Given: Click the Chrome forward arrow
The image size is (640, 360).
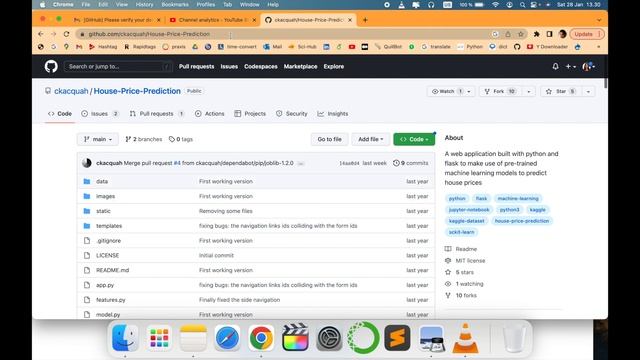Looking at the screenshot, I should point(53,34).
